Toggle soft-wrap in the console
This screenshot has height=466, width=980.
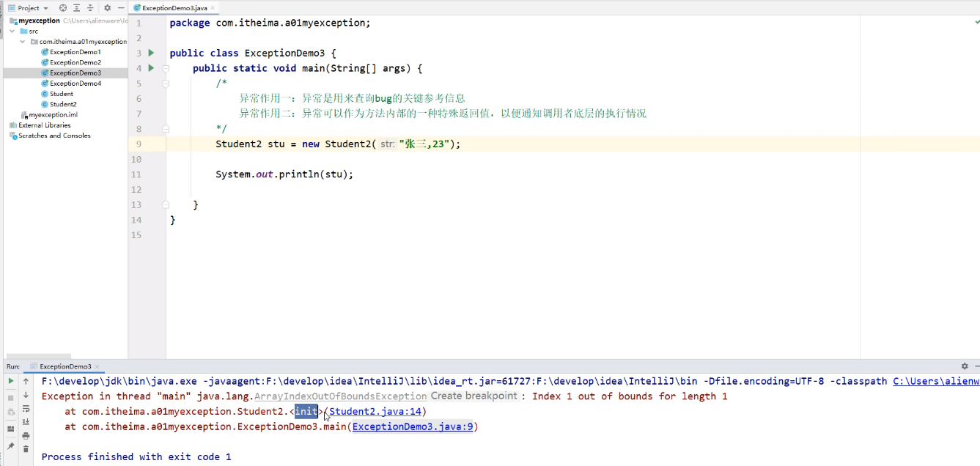point(26,410)
